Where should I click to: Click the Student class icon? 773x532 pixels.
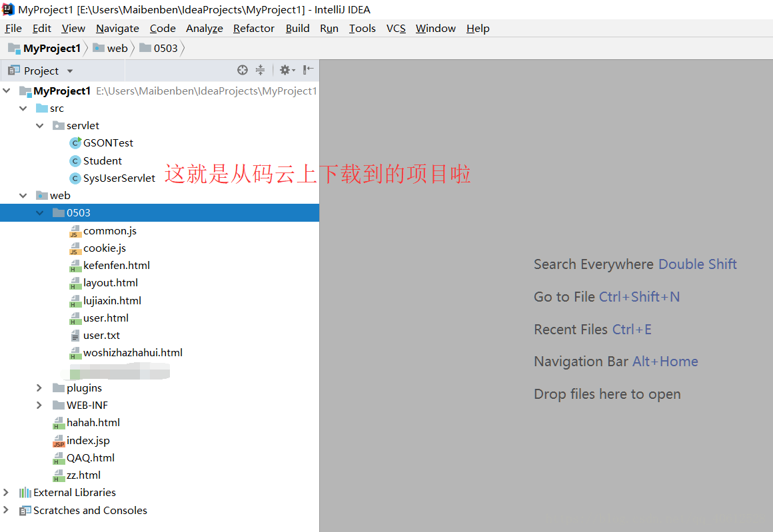click(75, 161)
